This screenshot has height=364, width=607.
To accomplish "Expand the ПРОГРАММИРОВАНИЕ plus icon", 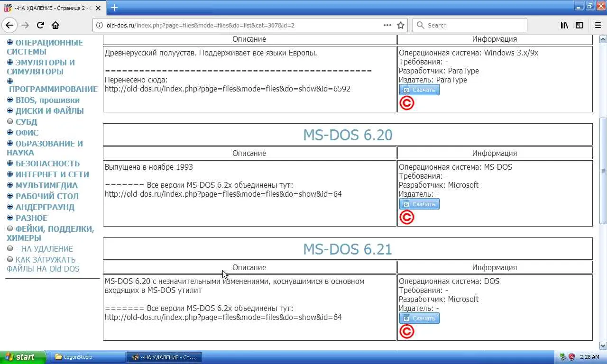I will click(10, 81).
